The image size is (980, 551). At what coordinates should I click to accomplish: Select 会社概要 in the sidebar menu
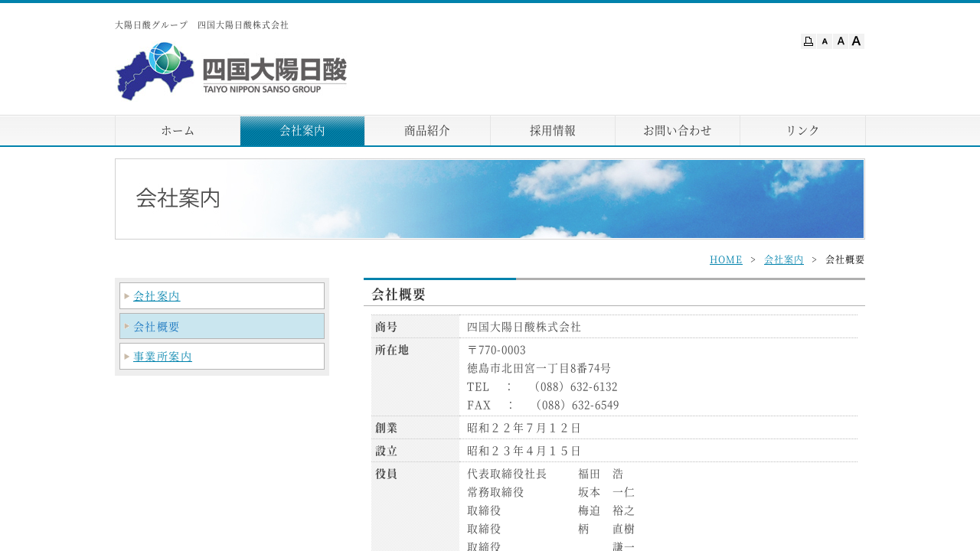pos(157,327)
